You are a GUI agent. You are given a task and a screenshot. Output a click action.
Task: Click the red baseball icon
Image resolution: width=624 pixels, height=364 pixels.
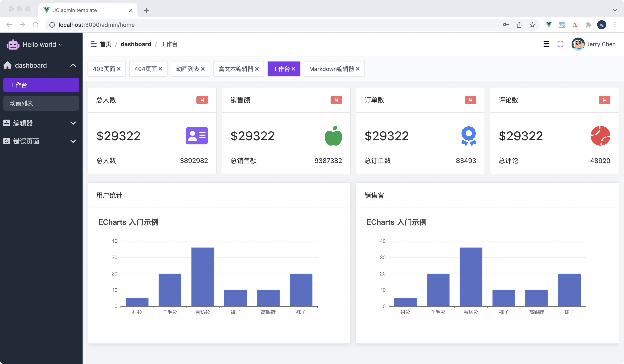pos(600,136)
